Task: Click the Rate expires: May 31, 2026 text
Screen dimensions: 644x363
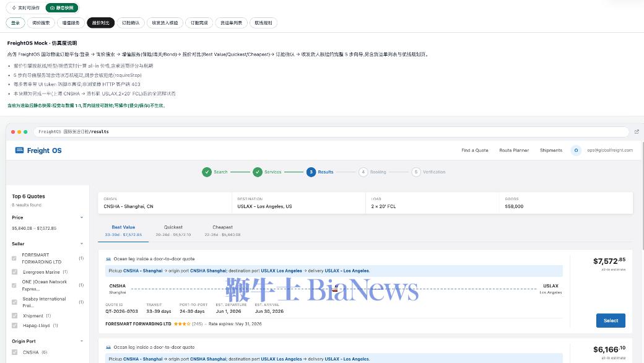Action: pos(235,324)
